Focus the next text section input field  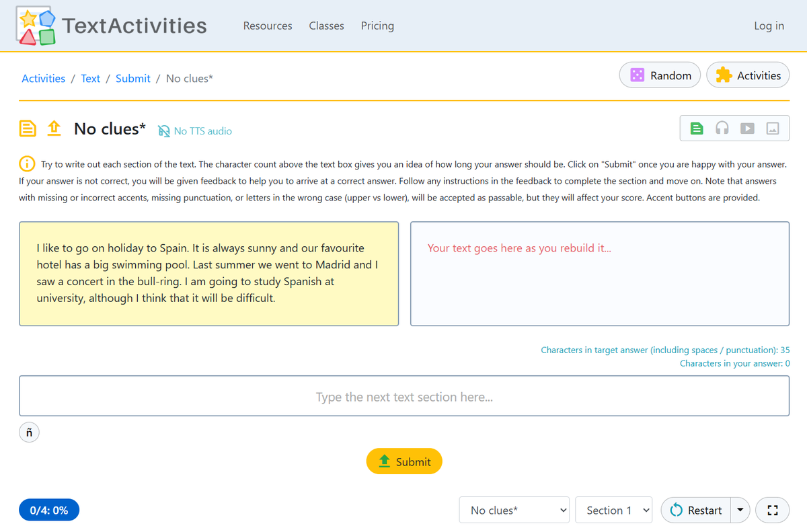404,396
